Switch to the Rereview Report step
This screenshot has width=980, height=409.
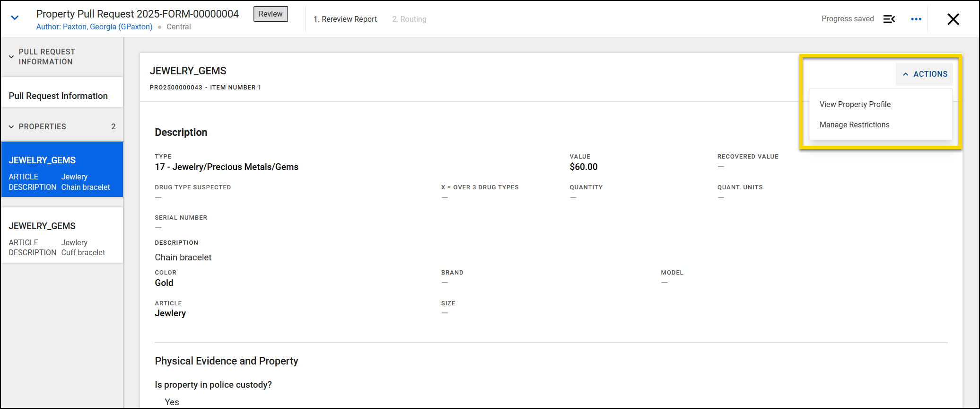click(345, 19)
